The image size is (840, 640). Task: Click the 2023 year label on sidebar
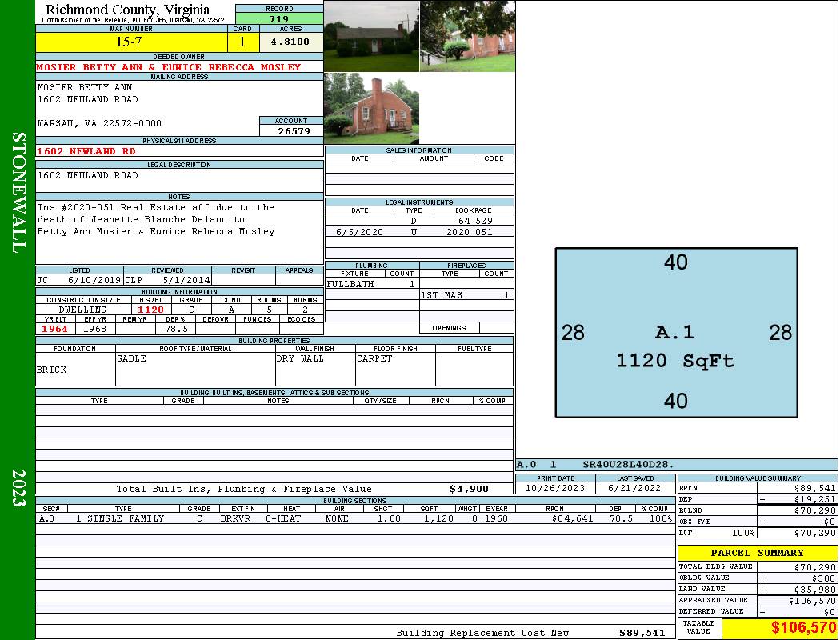tap(18, 487)
